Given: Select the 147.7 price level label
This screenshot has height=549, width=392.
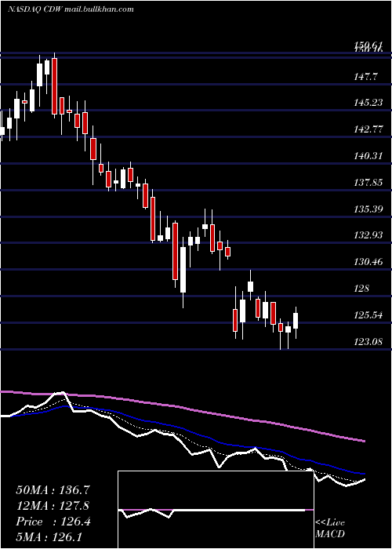Looking at the screenshot, I should point(366,76).
